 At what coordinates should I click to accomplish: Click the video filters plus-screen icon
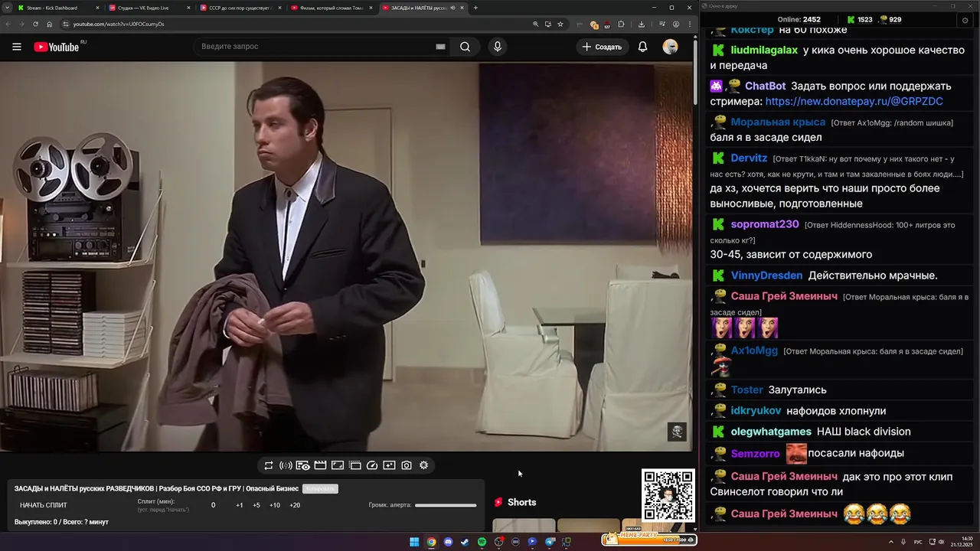pyautogui.click(x=389, y=465)
